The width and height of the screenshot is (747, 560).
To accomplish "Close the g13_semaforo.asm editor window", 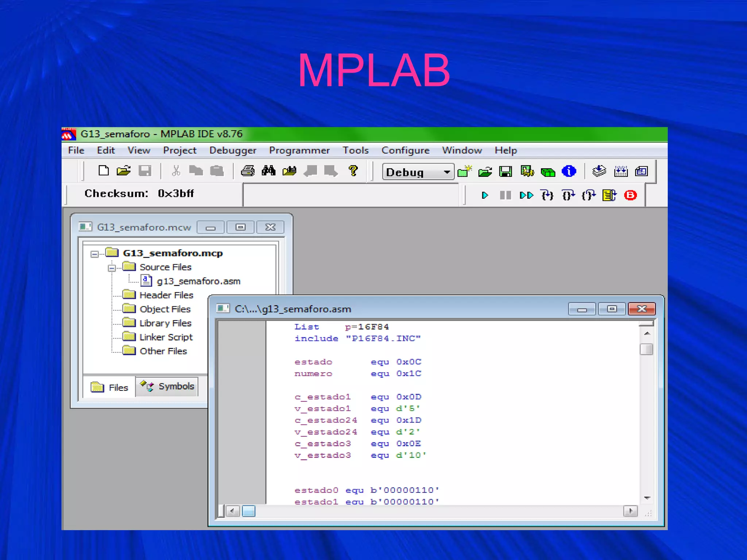I will (642, 309).
